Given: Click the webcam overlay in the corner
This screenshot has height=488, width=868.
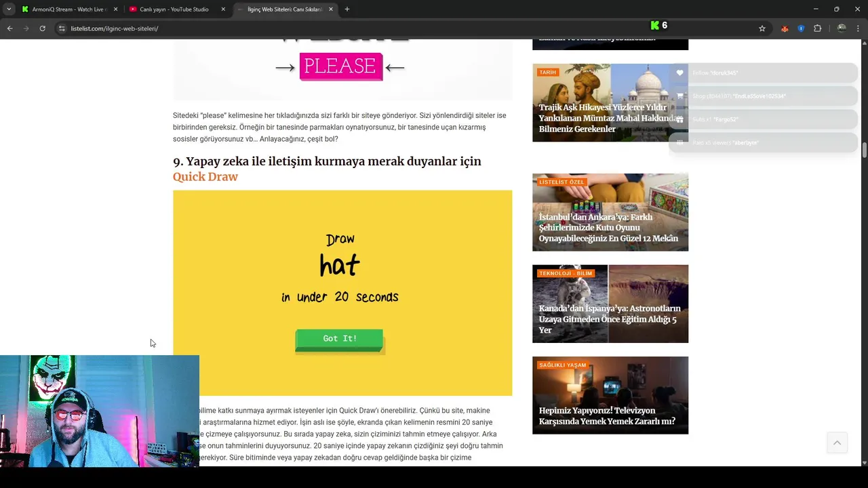Looking at the screenshot, I should click(100, 411).
